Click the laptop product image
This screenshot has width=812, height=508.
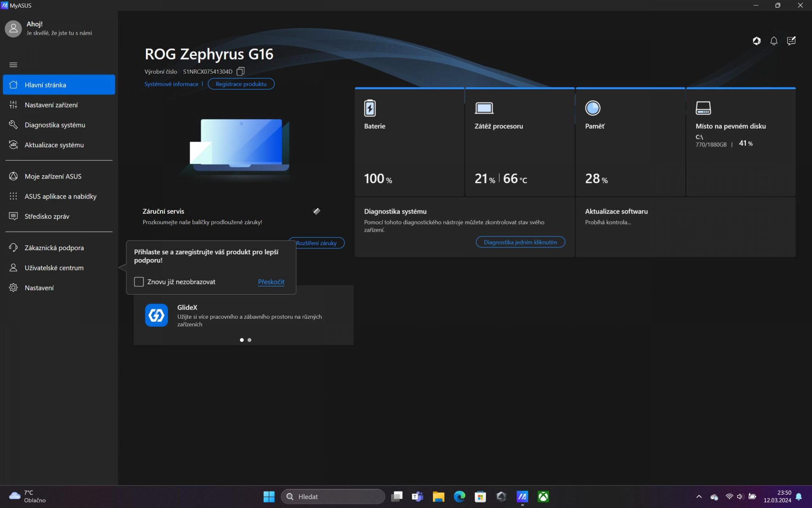(x=240, y=145)
